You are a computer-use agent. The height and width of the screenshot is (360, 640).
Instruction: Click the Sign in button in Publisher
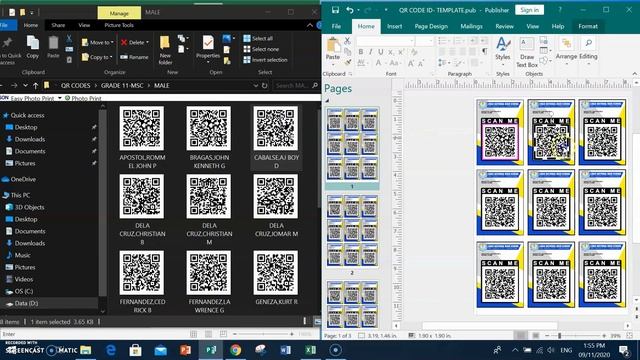pyautogui.click(x=529, y=10)
